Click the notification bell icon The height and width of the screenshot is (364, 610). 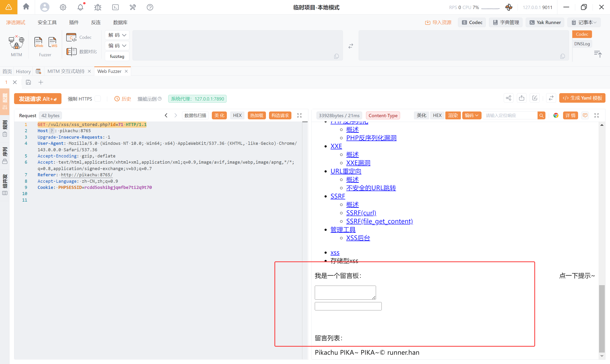(80, 7)
